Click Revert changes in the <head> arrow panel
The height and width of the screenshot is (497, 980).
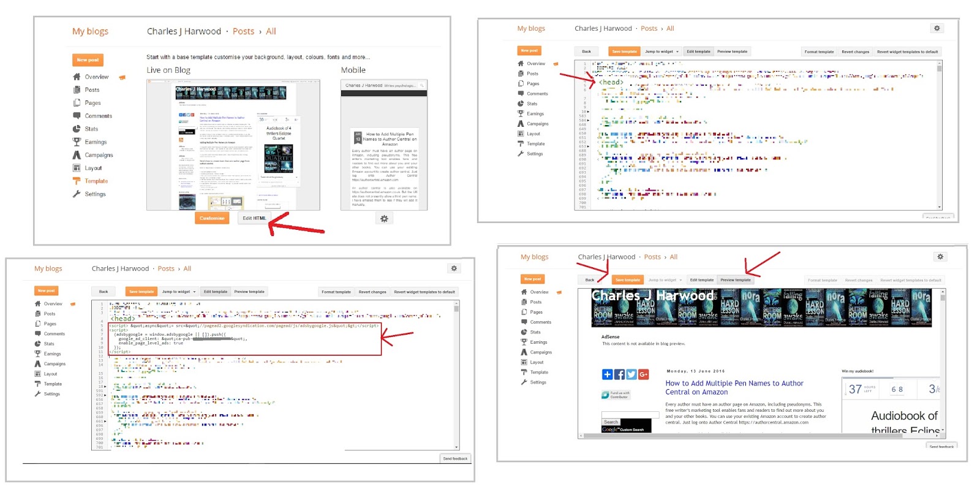pos(855,51)
